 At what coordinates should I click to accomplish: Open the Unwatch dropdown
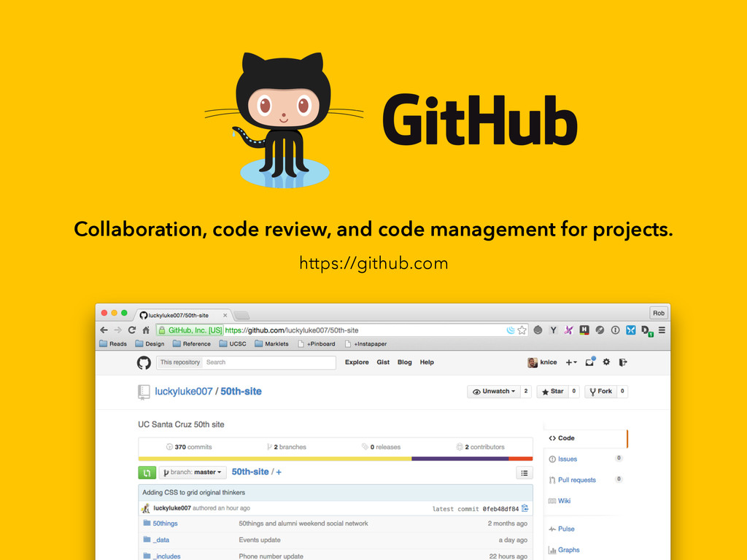tap(494, 392)
